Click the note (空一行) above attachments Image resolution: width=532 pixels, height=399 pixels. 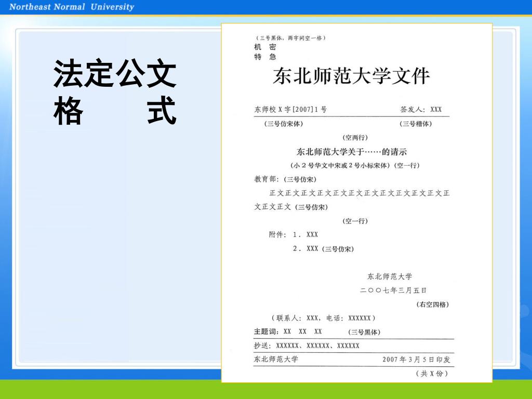[x=355, y=221]
